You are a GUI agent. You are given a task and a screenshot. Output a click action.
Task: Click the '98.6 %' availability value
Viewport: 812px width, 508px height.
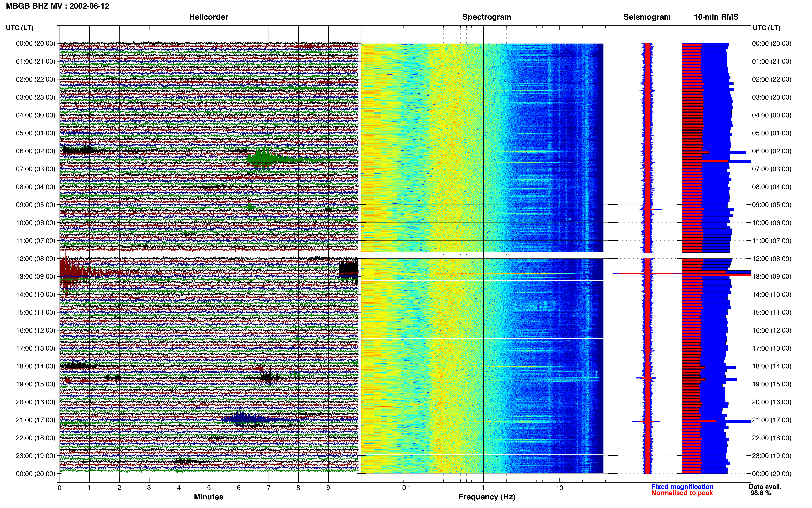(x=761, y=493)
